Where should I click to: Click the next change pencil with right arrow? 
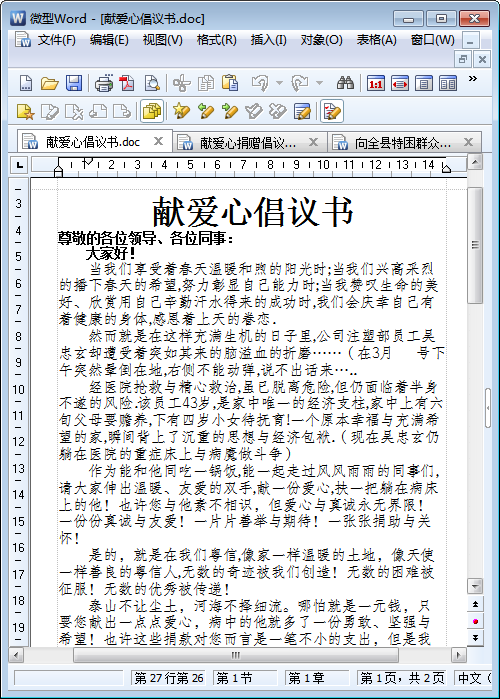click(x=230, y=111)
